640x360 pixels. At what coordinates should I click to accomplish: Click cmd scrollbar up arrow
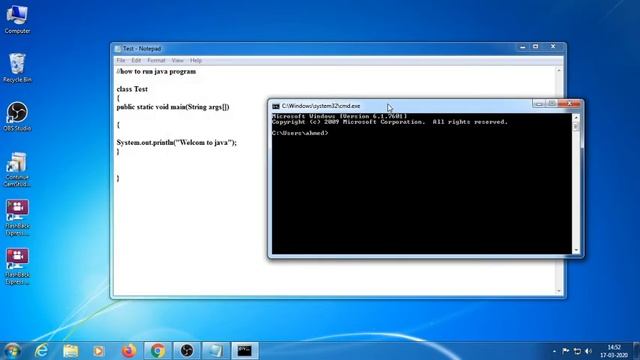pyautogui.click(x=576, y=118)
